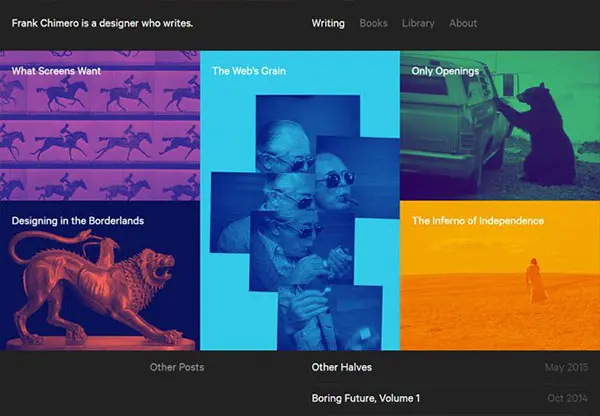This screenshot has width=600, height=416.
Task: Open The Inferno of Independence title
Action: (478, 221)
